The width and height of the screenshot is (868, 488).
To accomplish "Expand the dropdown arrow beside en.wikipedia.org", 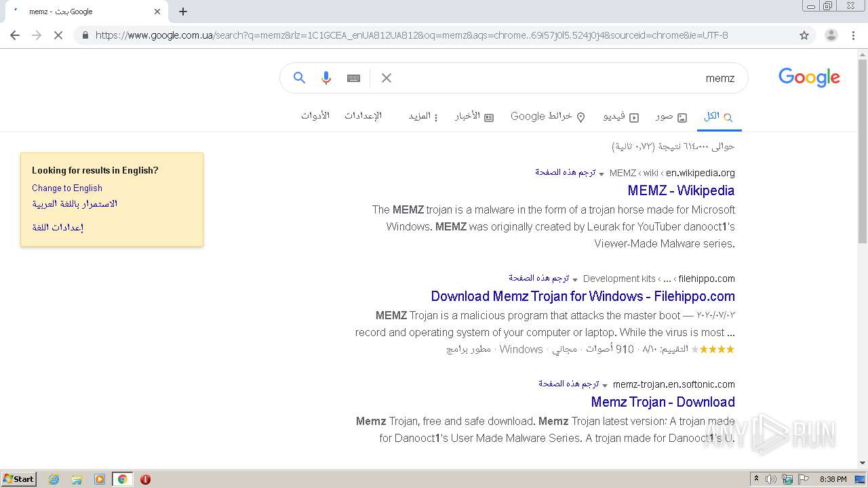I will pyautogui.click(x=601, y=174).
